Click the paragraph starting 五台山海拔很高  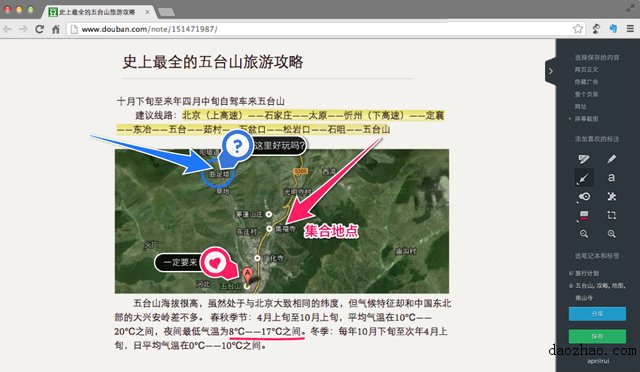[x=282, y=324]
